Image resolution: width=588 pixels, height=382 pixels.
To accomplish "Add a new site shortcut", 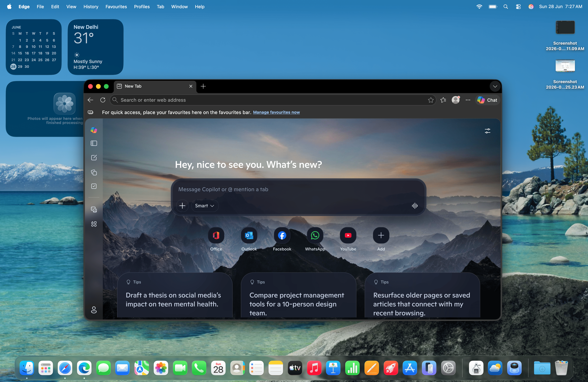I will [x=381, y=235].
